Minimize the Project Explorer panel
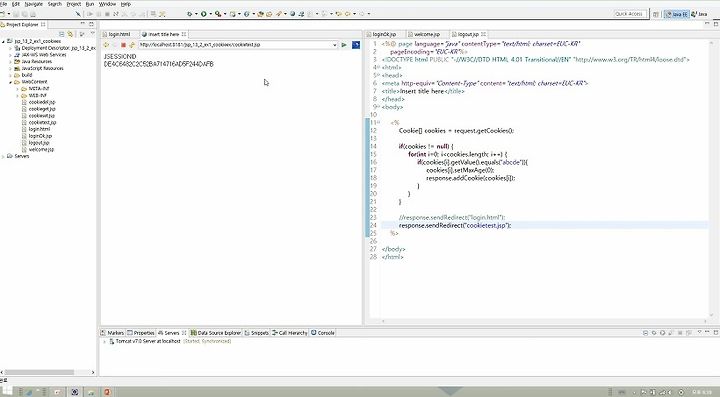 coord(83,24)
